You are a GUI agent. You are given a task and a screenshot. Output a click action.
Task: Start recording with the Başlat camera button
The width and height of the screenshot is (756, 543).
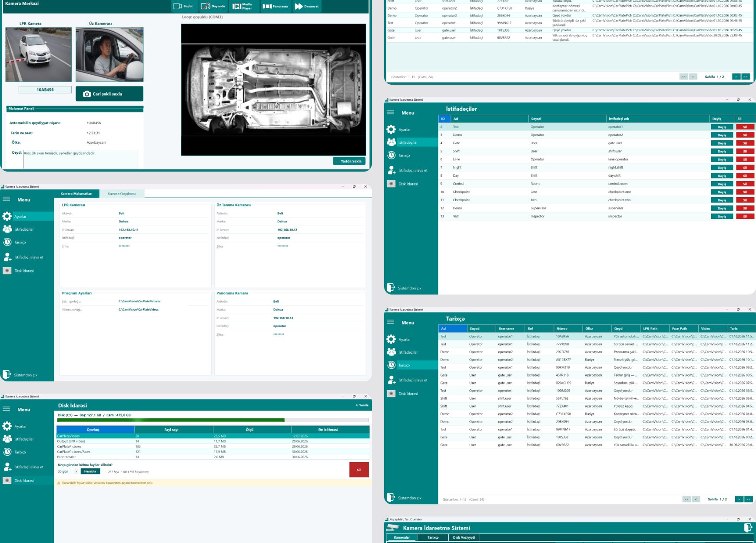pos(183,6)
